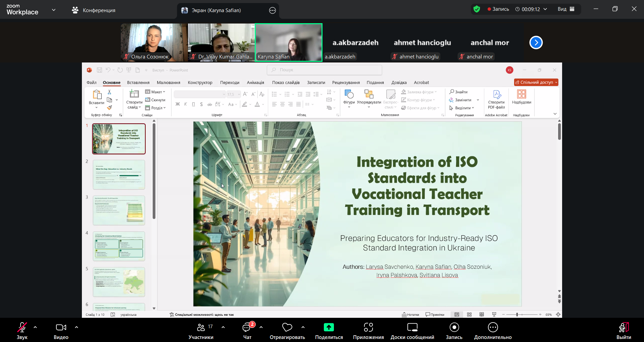Viewport: 644px width, 342px height.
Task: Open the More options icon (Дополнительно)
Action: point(493,328)
